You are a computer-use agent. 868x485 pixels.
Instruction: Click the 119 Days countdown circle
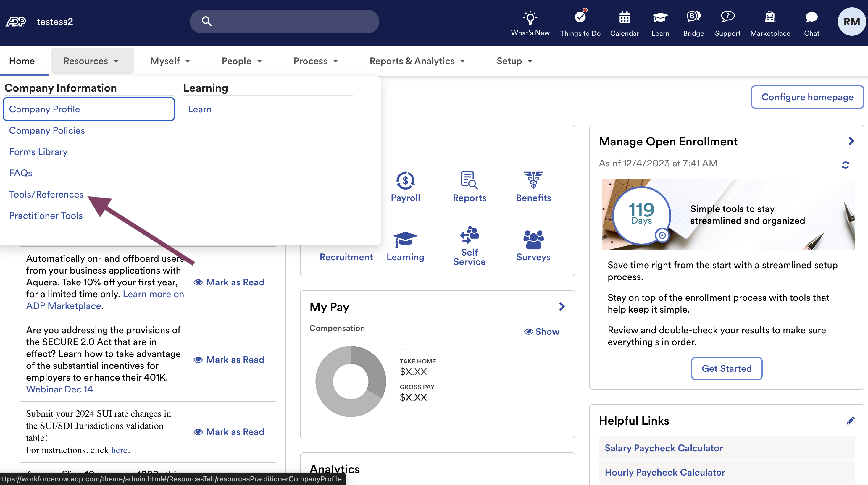click(x=641, y=215)
